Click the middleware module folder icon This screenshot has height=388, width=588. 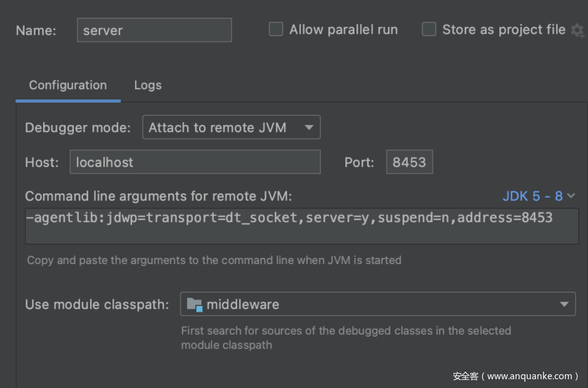pos(195,305)
